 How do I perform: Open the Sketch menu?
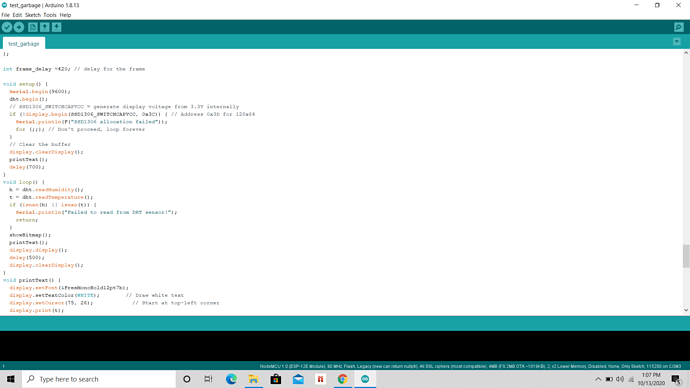33,15
